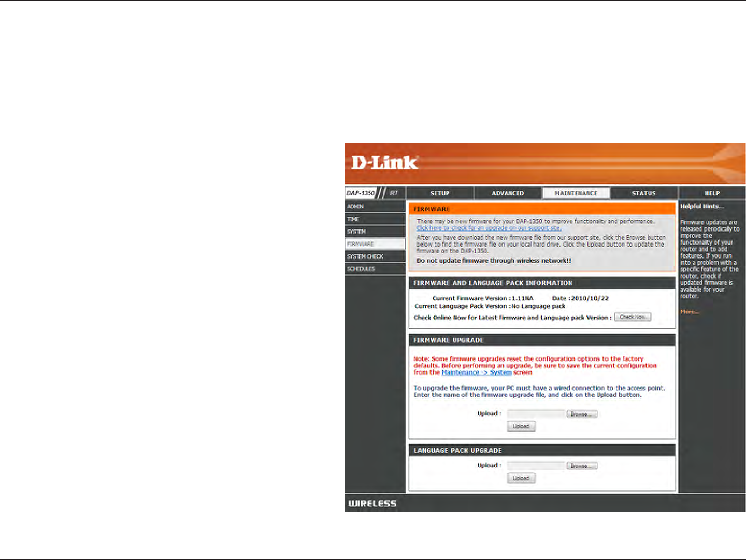Select TIME in the sidebar menu
This screenshot has width=746, height=560.
click(x=375, y=219)
